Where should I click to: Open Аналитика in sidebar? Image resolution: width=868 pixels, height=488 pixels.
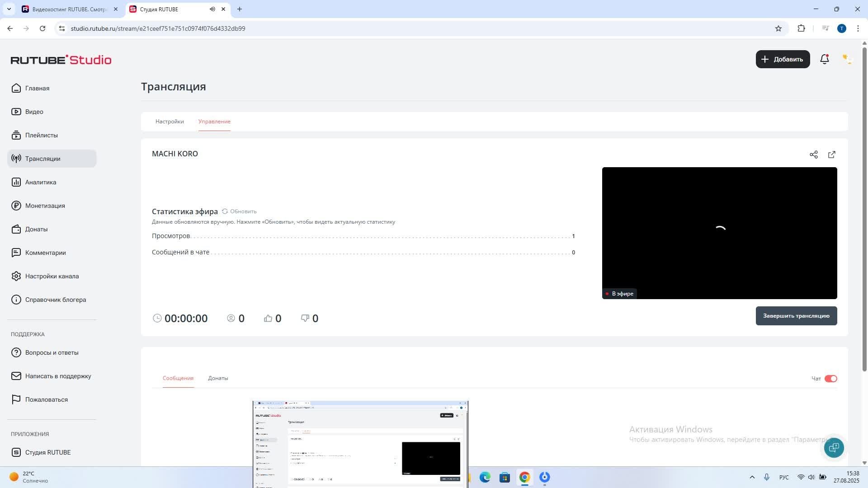(x=41, y=182)
